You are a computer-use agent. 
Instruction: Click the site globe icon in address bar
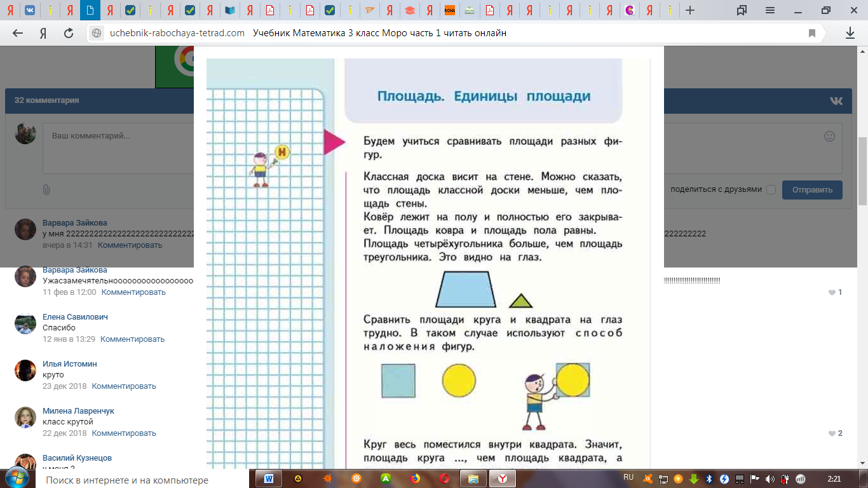pyautogui.click(x=97, y=33)
